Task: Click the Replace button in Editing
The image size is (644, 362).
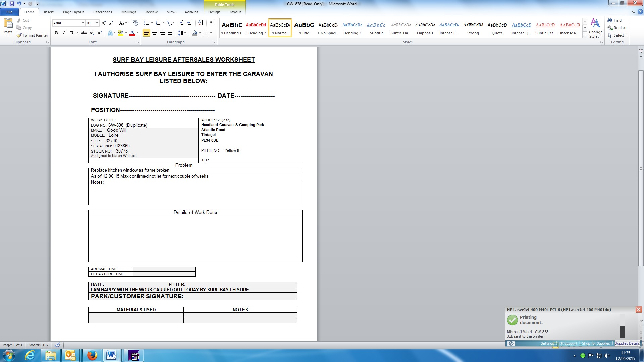Action: click(x=617, y=28)
